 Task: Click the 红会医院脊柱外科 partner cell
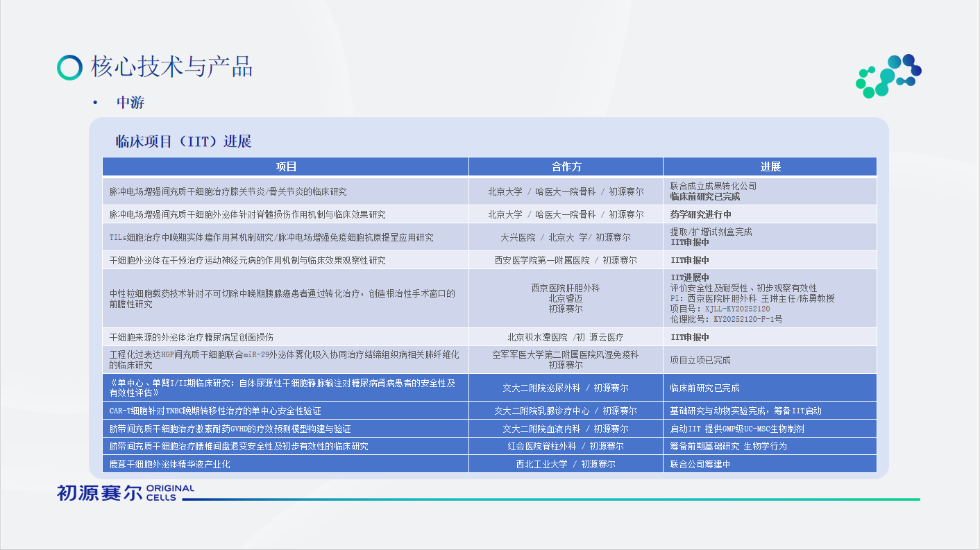[x=566, y=446]
